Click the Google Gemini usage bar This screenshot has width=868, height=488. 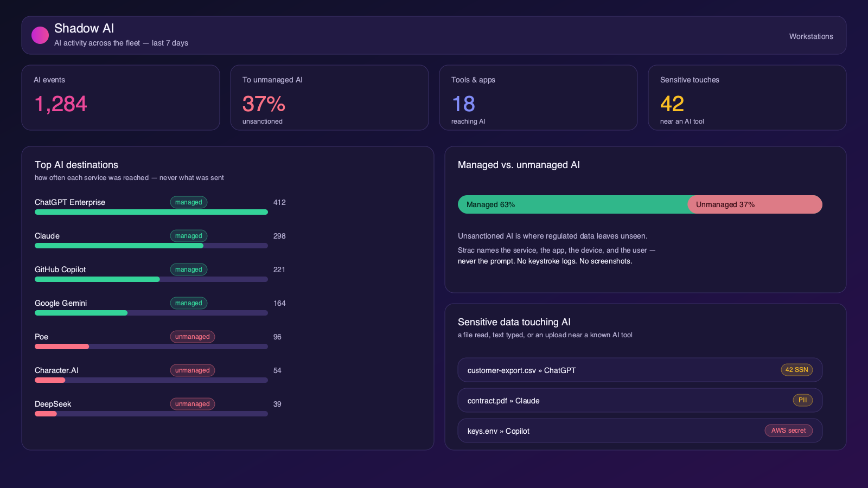[x=151, y=313]
